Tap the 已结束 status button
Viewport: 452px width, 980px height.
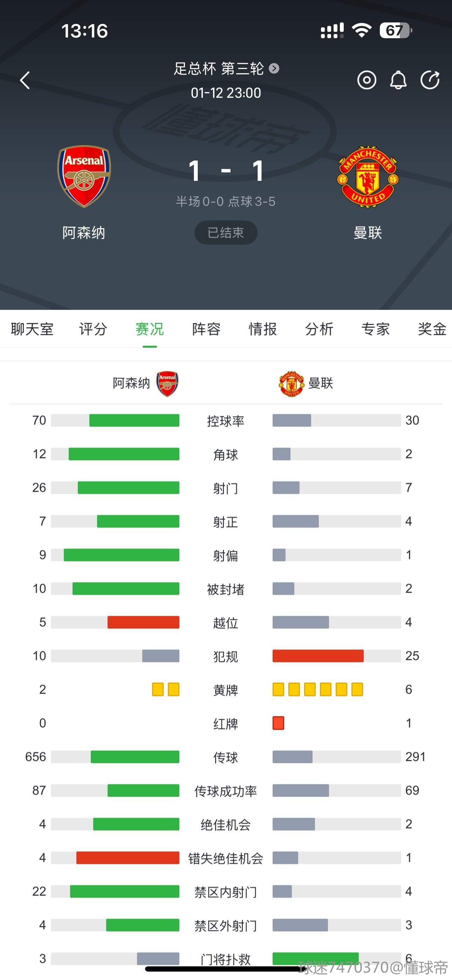pyautogui.click(x=226, y=232)
